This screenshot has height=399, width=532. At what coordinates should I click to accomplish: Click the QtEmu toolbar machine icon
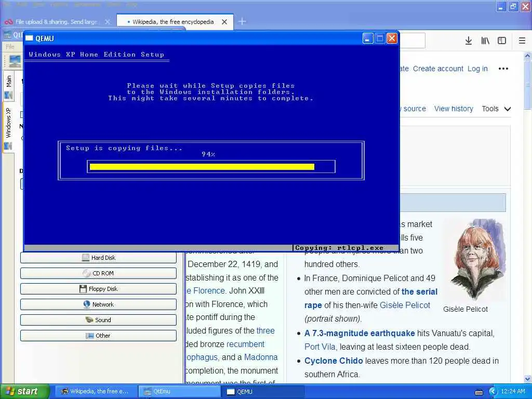15,61
